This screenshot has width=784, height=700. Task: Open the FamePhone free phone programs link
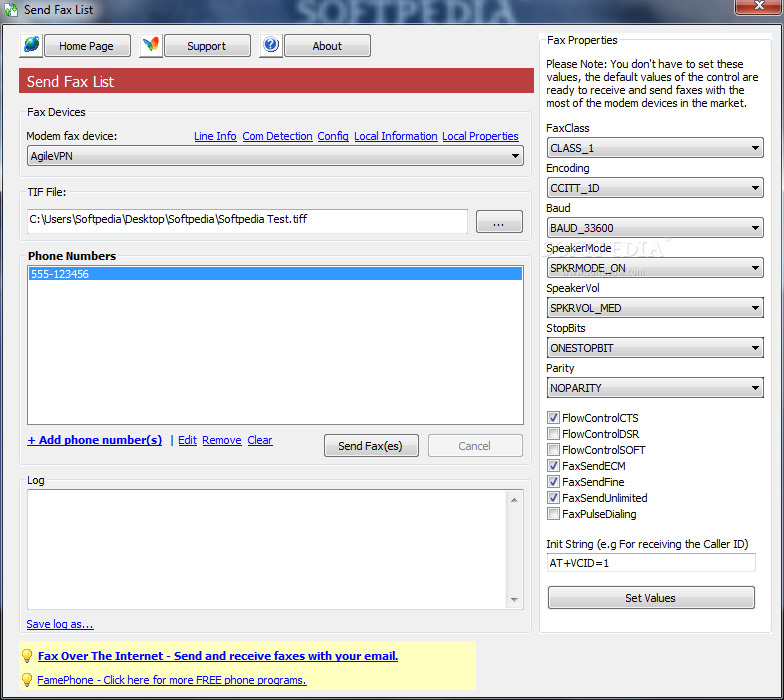172,680
